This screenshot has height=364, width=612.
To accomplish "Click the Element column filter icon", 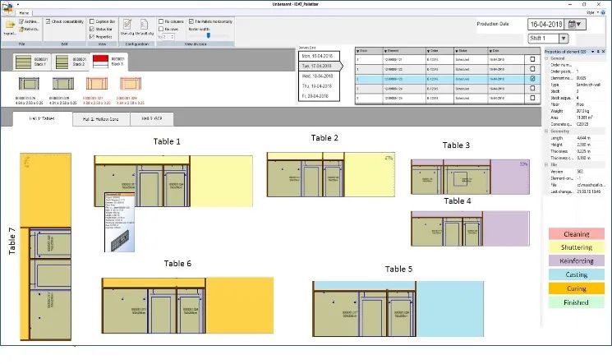I will (x=386, y=50).
